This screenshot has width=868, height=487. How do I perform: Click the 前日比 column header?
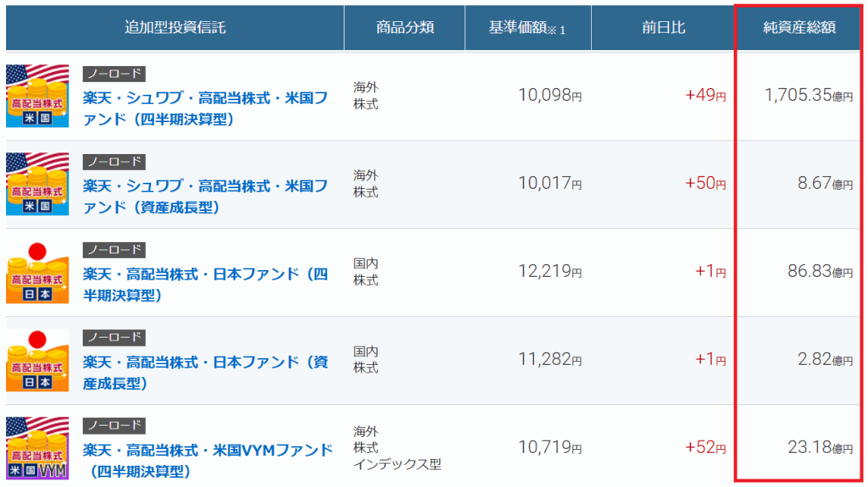[665, 27]
